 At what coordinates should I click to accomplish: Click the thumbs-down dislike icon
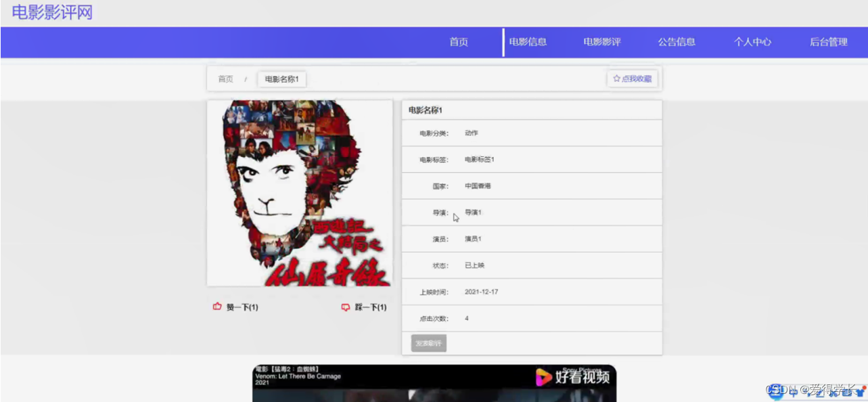click(346, 307)
